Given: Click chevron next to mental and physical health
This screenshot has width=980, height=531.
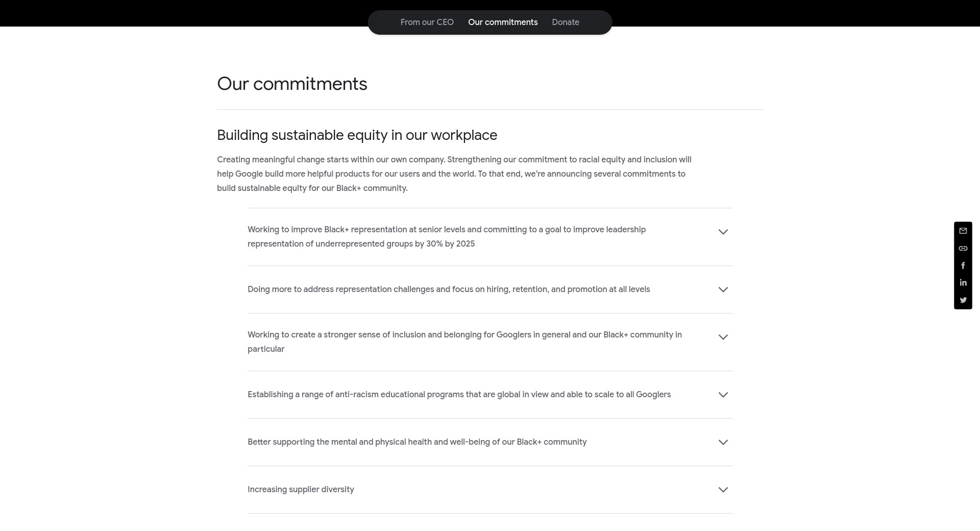Looking at the screenshot, I should (x=723, y=442).
